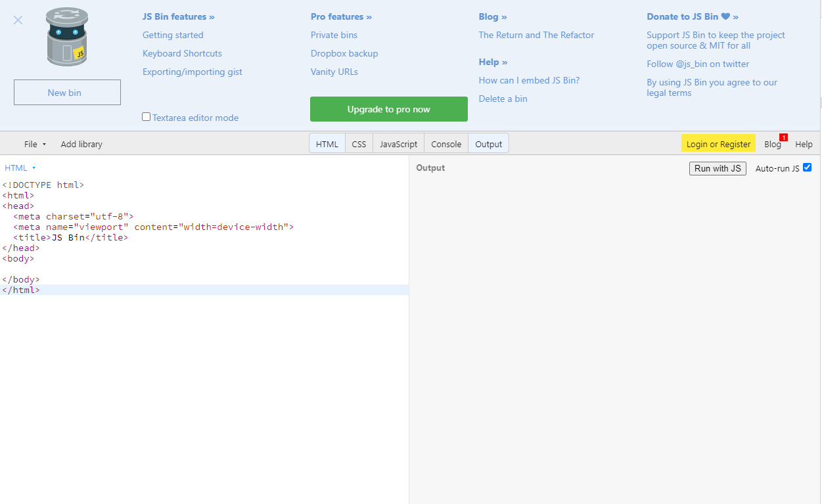Open Follow @js_bin on twitter link
Image resolution: width=822 pixels, height=504 pixels.
click(698, 64)
